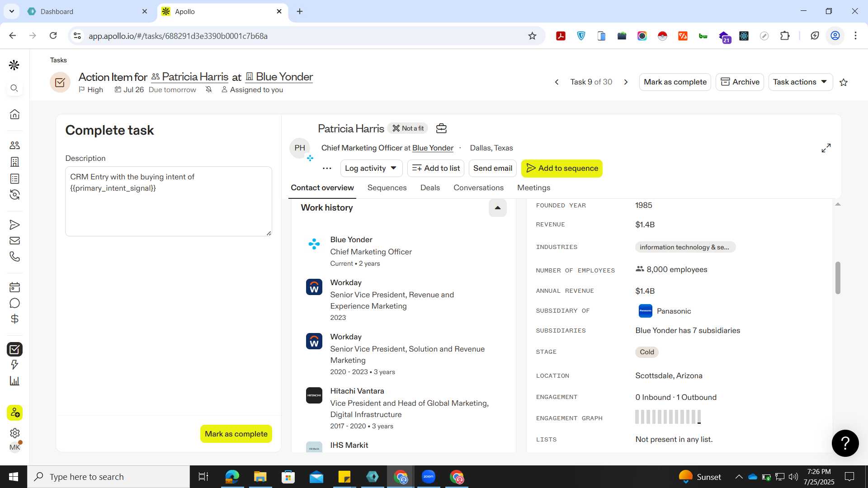Open the Task actions dropdown

800,82
